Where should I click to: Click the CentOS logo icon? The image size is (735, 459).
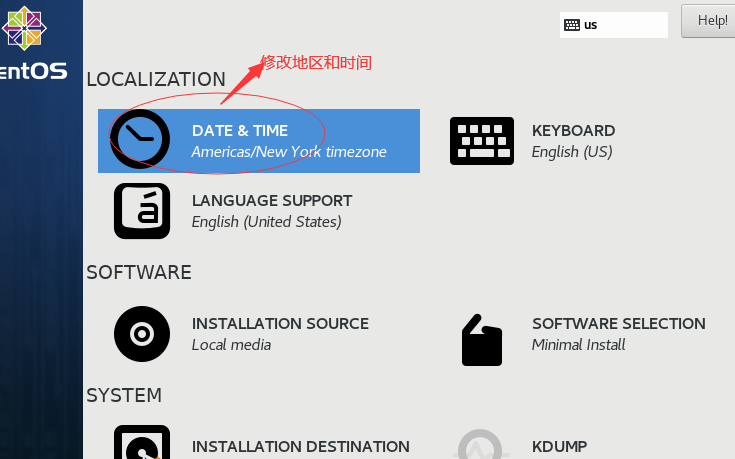click(24, 28)
